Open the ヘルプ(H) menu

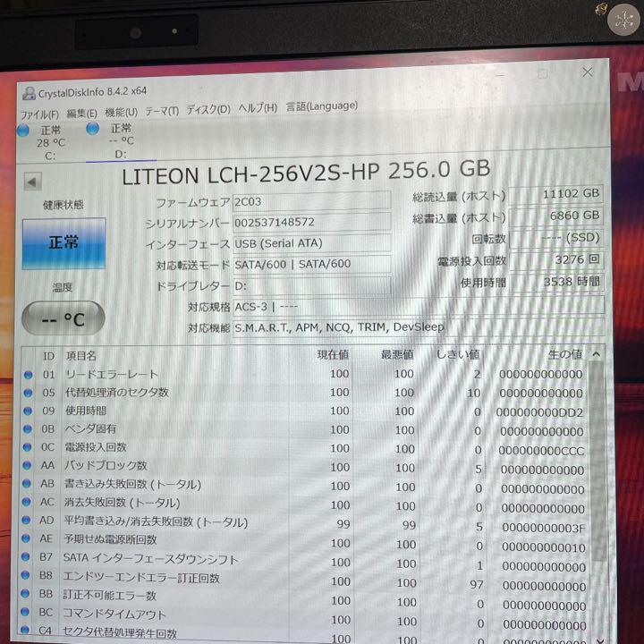pos(258,108)
